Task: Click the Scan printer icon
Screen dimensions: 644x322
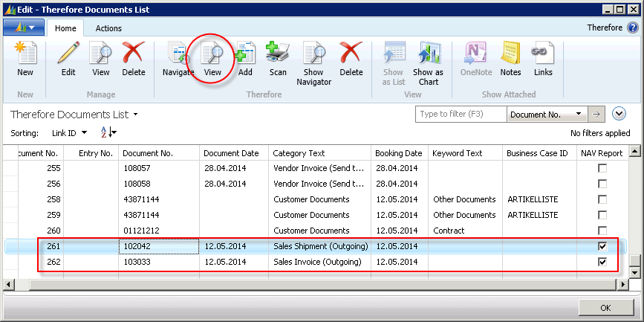Action: point(278,59)
